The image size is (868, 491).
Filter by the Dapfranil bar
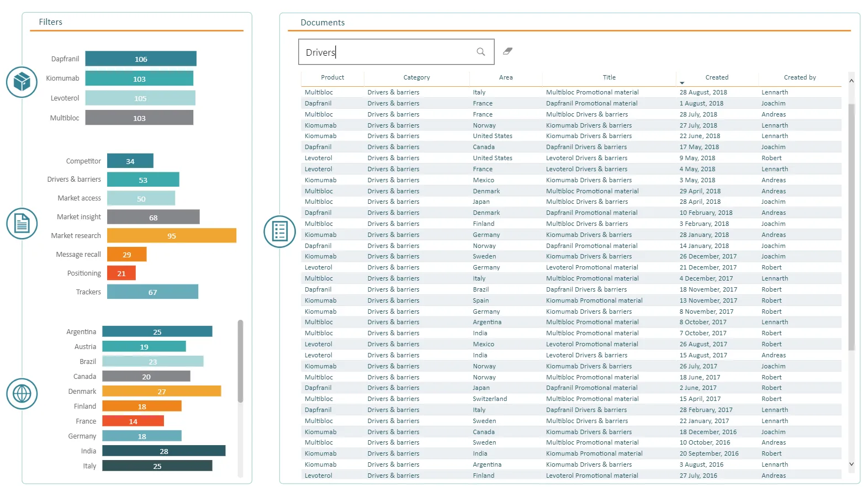[141, 59]
